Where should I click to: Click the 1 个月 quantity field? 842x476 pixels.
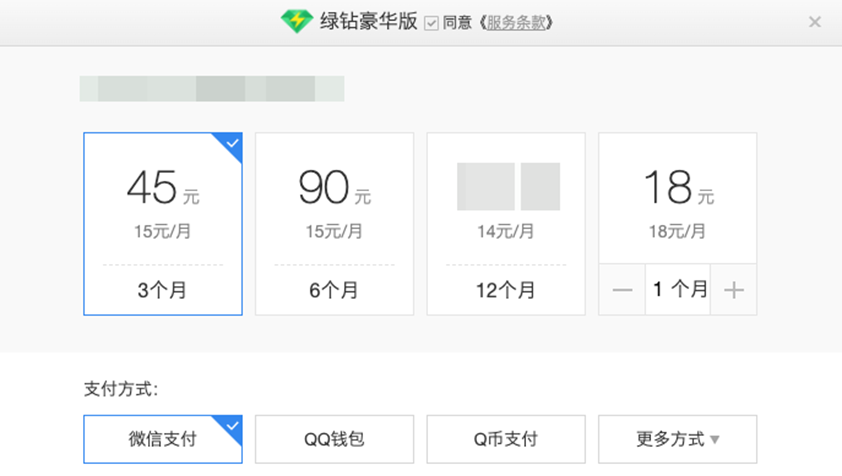click(678, 290)
